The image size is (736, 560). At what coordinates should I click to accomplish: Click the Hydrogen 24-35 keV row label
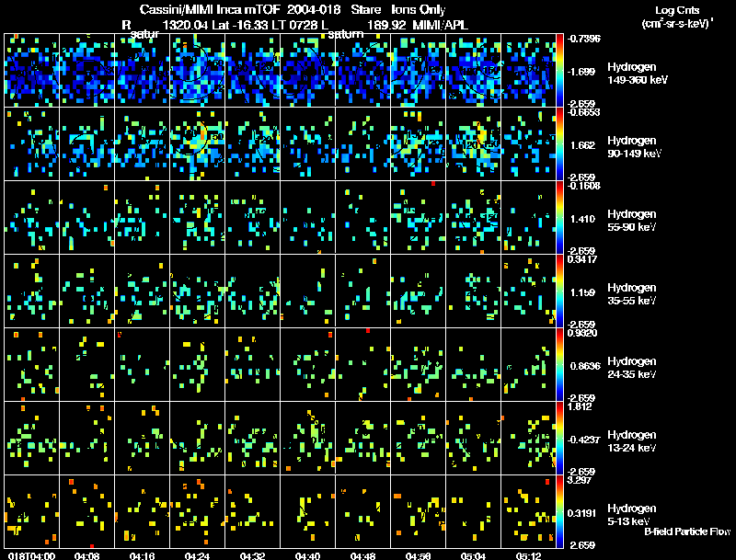[632, 367]
